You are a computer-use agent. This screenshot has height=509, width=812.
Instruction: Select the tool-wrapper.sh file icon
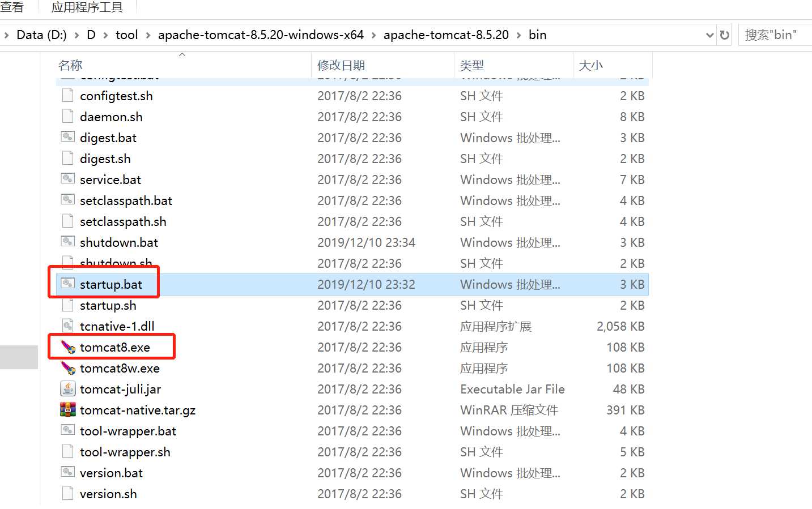pyautogui.click(x=68, y=451)
